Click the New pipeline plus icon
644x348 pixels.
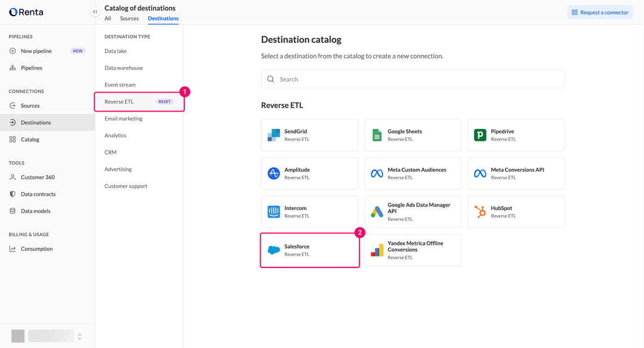click(x=13, y=51)
